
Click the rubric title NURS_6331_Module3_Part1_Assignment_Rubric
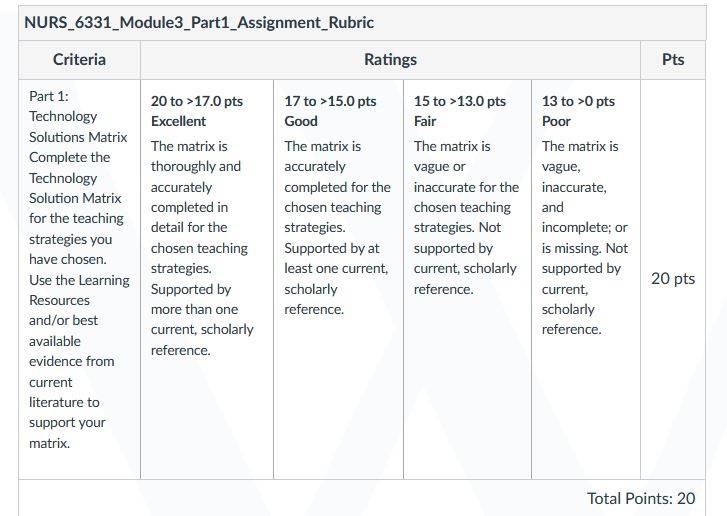pyautogui.click(x=199, y=22)
